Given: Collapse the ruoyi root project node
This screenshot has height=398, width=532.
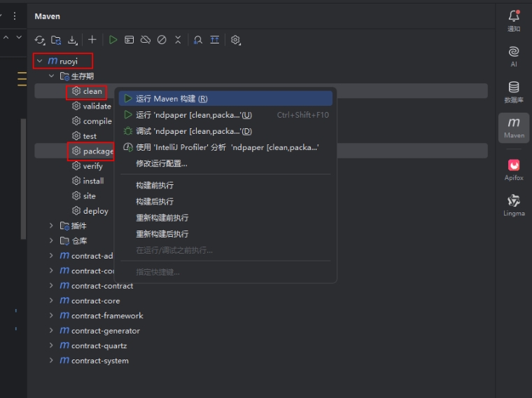Looking at the screenshot, I should click(40, 61).
